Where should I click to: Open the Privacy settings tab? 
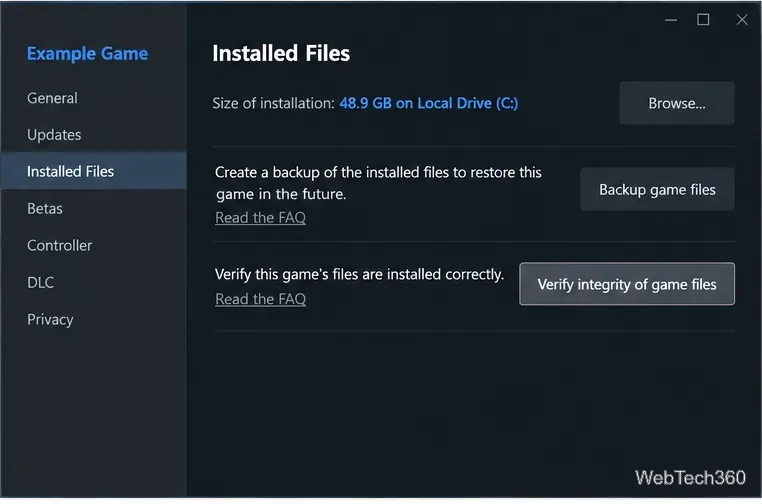[50, 319]
